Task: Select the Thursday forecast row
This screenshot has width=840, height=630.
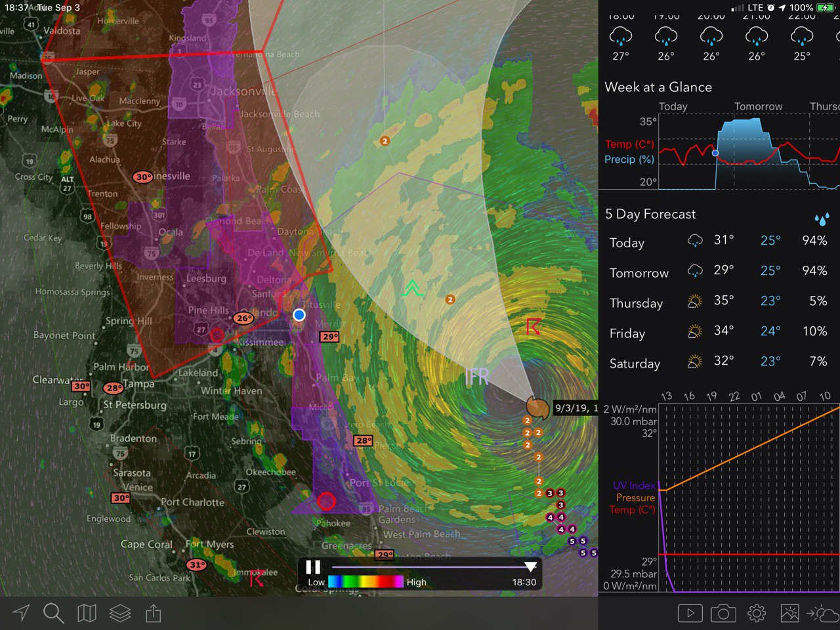Action: tap(719, 301)
